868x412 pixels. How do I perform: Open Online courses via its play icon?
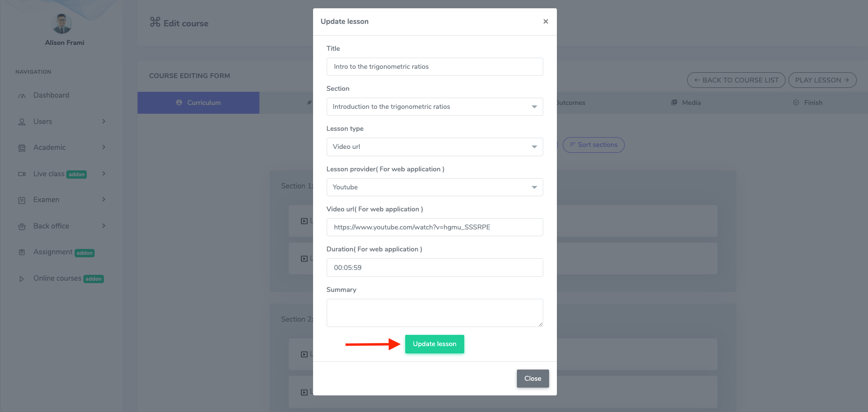click(x=22, y=278)
